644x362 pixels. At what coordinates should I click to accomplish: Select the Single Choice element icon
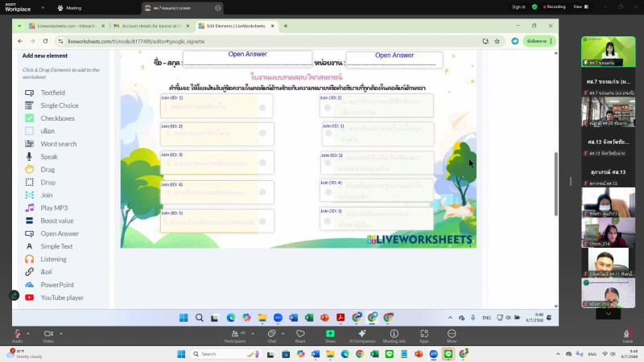[x=29, y=105]
